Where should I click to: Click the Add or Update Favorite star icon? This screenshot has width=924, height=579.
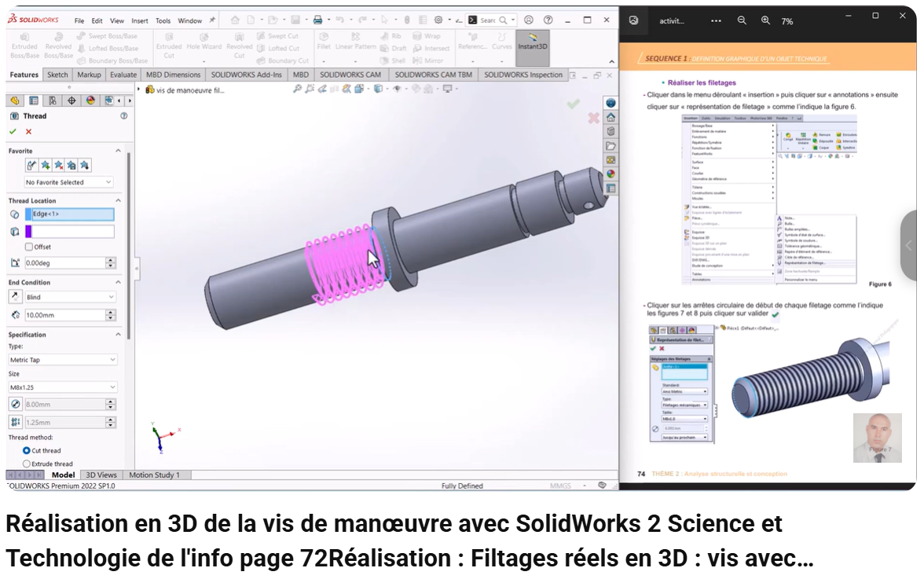pos(46,166)
